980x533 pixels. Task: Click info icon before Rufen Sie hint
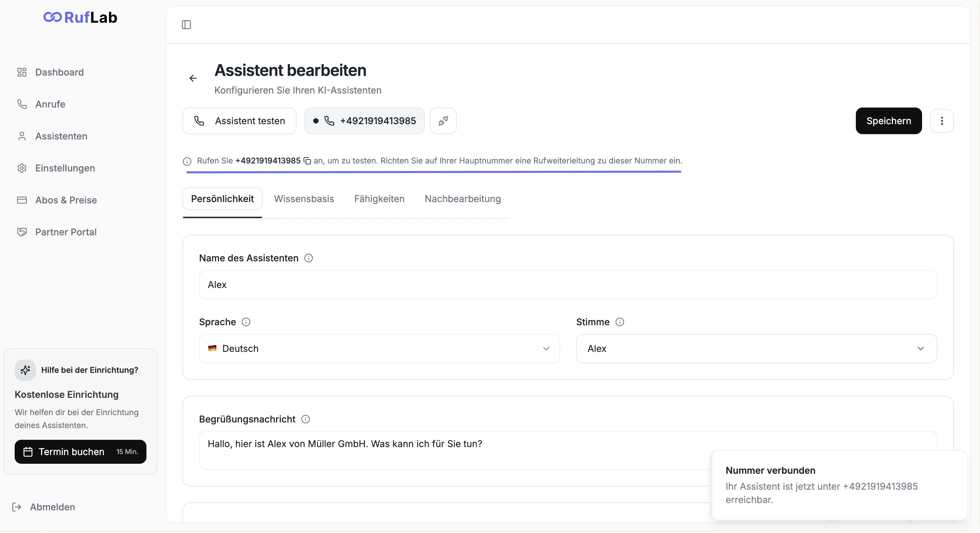(x=187, y=161)
